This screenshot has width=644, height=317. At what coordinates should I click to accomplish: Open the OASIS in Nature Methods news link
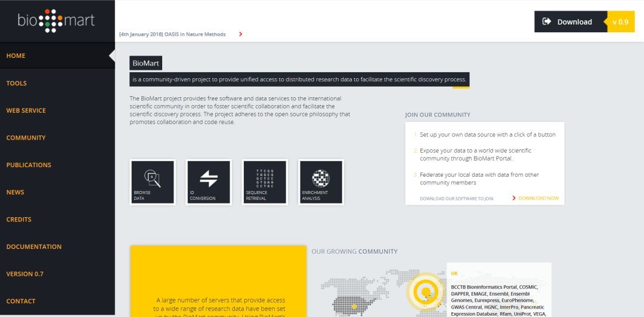click(x=172, y=34)
